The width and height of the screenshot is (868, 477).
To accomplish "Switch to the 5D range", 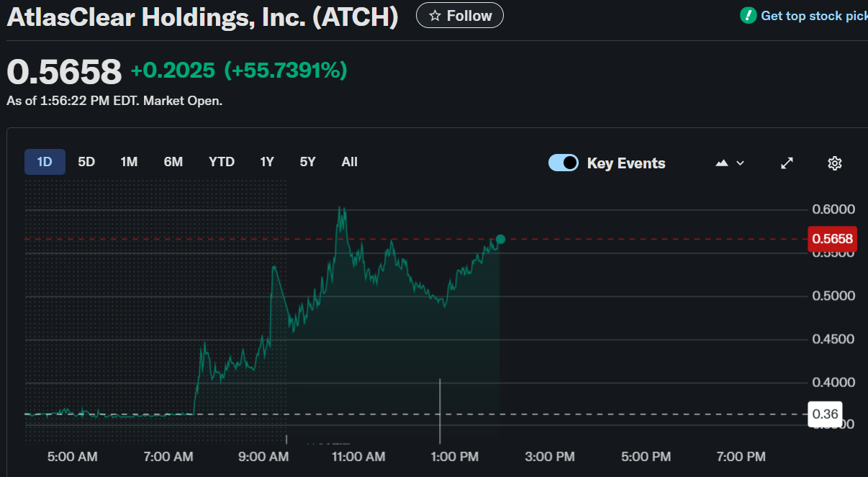I will click(86, 162).
